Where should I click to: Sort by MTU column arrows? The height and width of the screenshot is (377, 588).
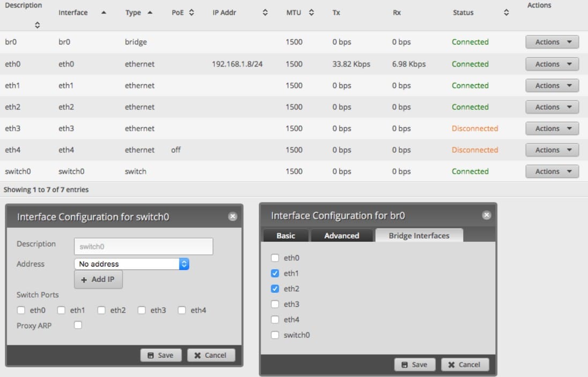311,13
